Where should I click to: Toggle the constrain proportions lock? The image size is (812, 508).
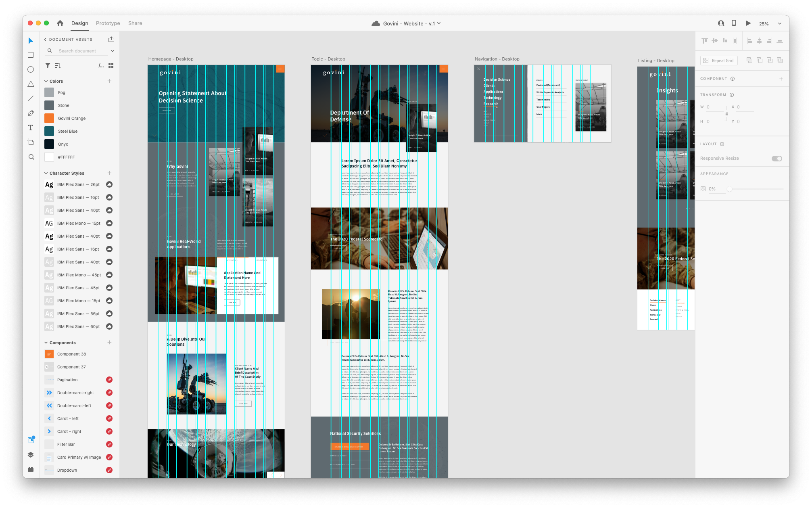[726, 114]
